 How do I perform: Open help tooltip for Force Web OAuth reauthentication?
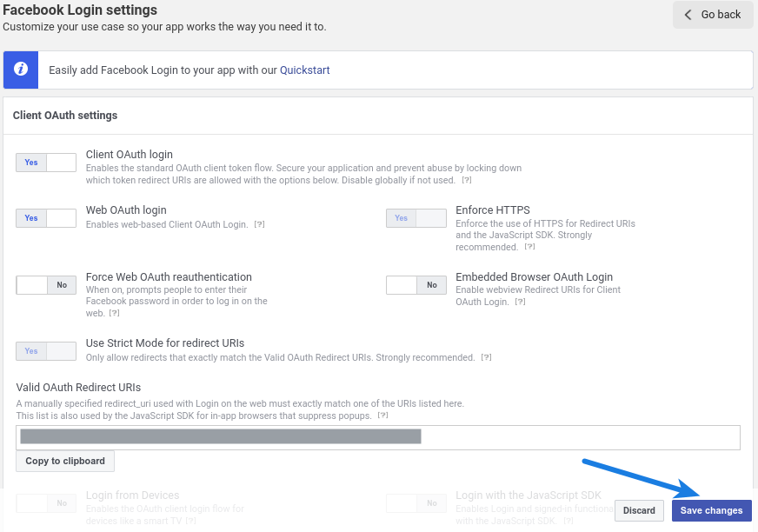coord(114,313)
